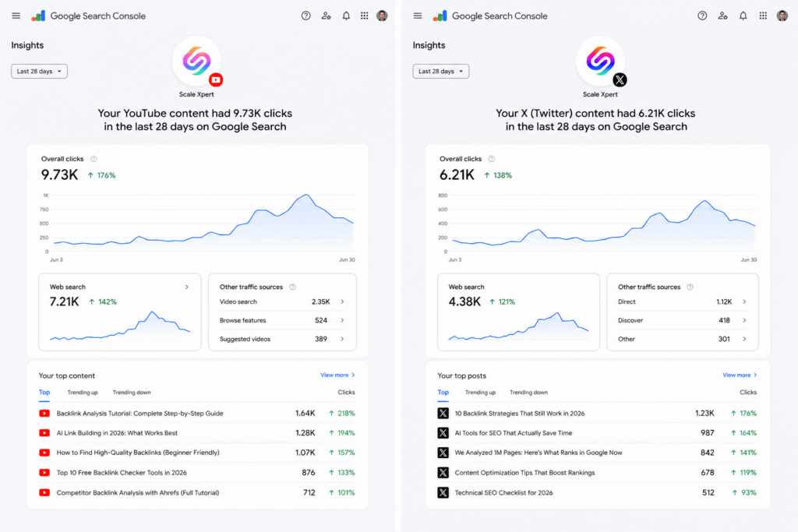Click help icon in YouTube panel header
The image size is (798, 532).
point(305,16)
